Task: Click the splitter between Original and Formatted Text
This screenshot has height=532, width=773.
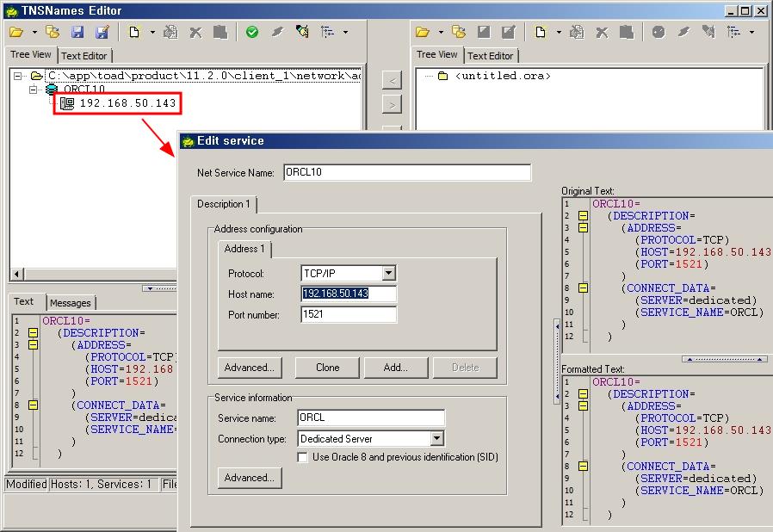Action: [x=724, y=359]
